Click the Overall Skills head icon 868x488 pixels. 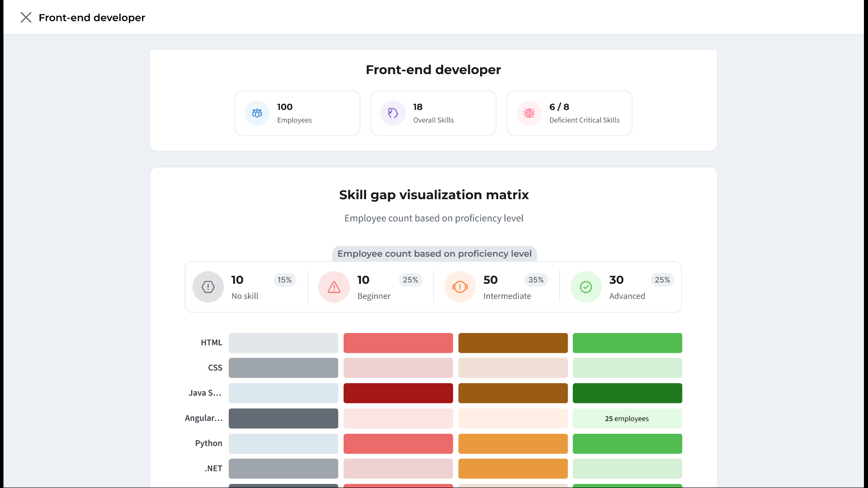393,113
